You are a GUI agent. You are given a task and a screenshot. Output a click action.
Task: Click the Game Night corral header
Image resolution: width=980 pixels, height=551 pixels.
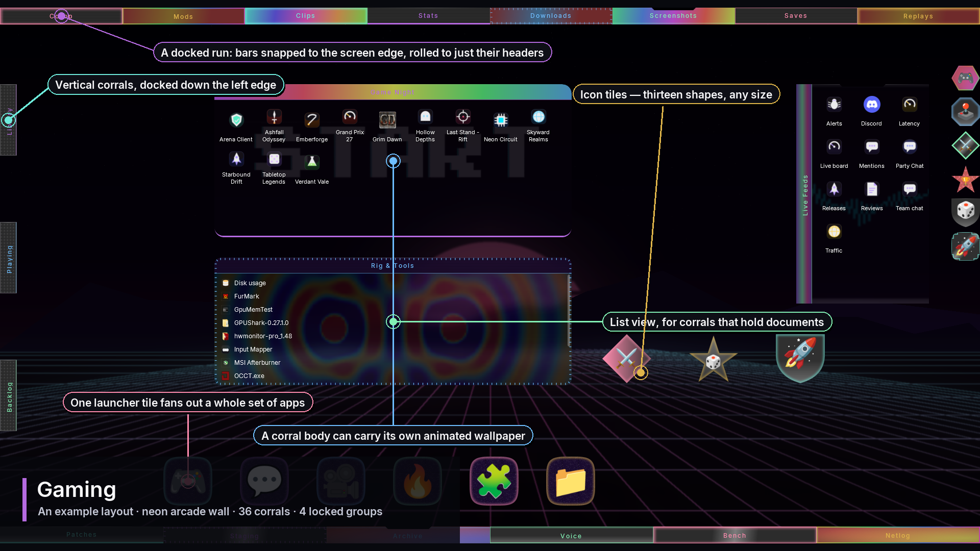click(x=393, y=92)
